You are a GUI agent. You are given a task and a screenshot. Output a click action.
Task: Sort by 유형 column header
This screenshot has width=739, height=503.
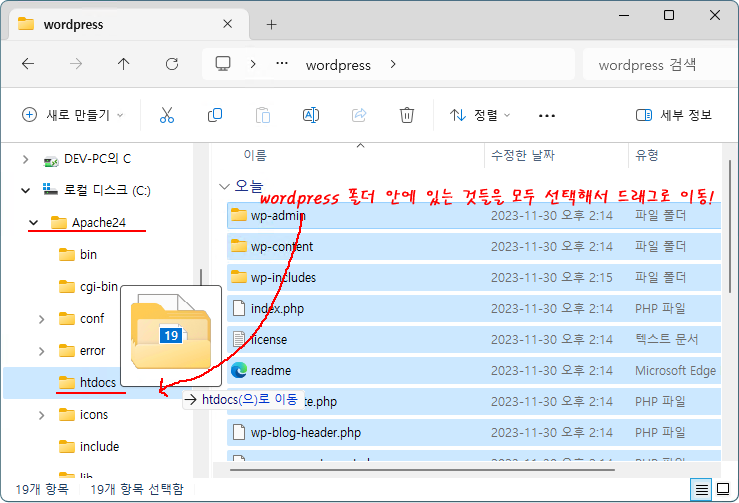[x=647, y=155]
